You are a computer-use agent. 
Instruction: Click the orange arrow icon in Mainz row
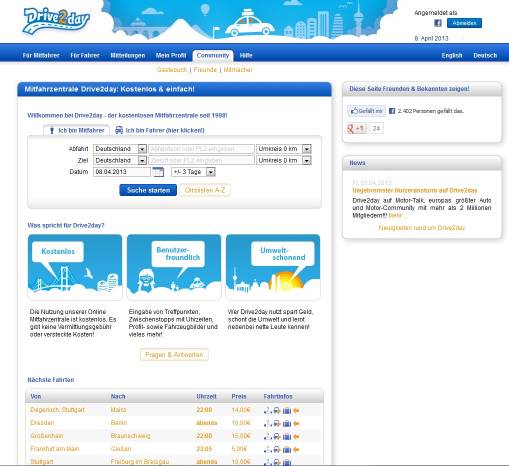tap(296, 410)
